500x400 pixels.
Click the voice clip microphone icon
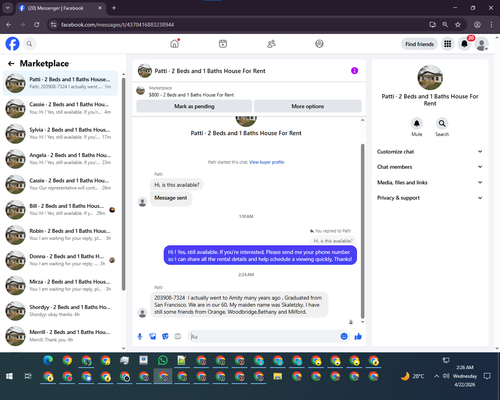tap(140, 336)
